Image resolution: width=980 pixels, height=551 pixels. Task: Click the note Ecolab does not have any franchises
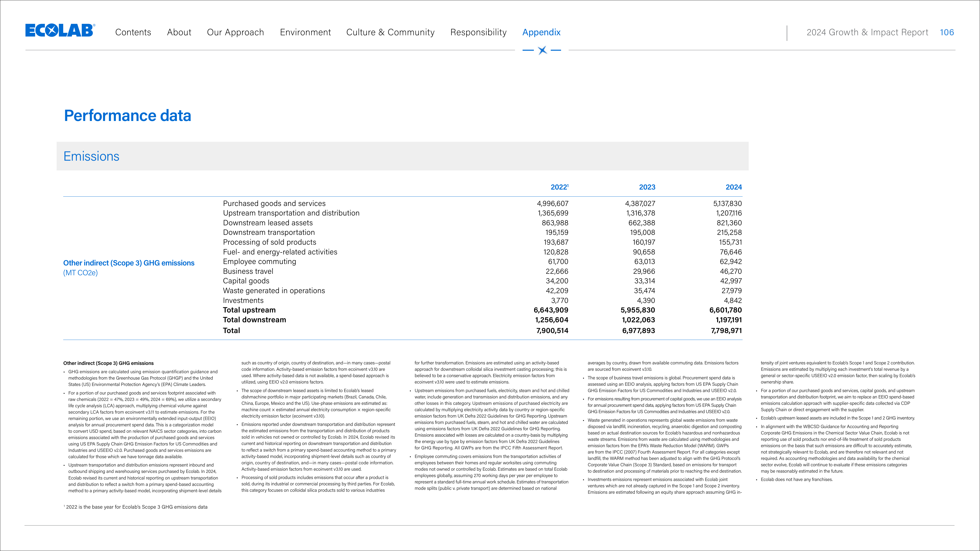[x=797, y=479]
